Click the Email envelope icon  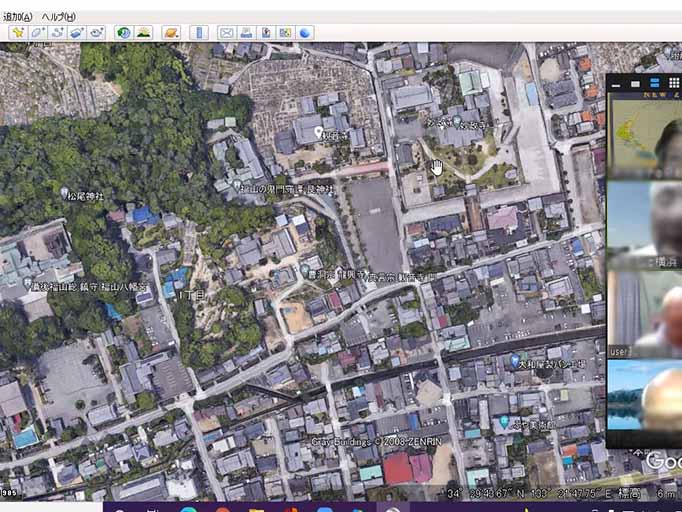(x=226, y=32)
